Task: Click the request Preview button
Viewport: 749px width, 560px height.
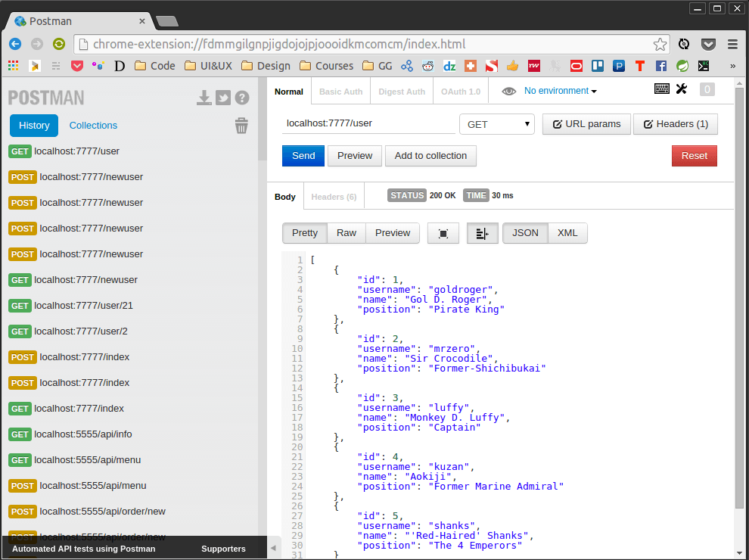Action: (x=354, y=156)
